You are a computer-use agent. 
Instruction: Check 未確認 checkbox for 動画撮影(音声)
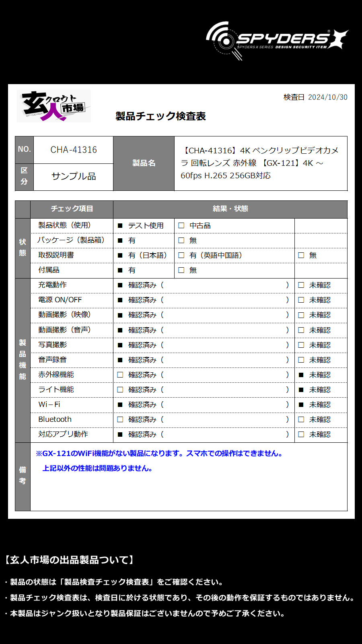click(301, 330)
